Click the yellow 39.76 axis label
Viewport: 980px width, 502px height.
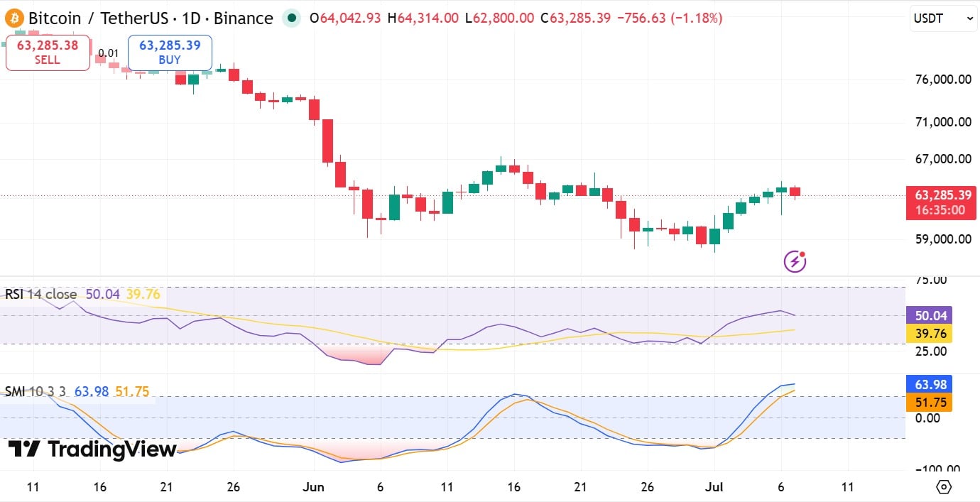click(x=930, y=334)
